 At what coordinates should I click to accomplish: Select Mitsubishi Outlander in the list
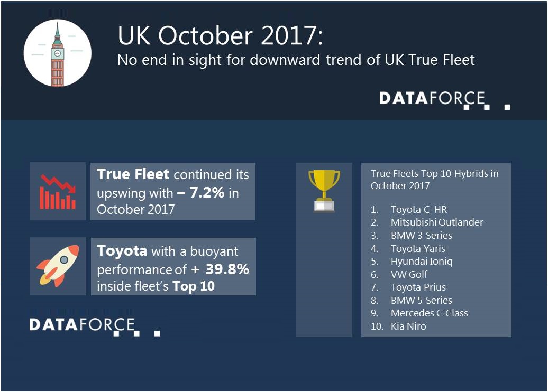click(x=437, y=222)
